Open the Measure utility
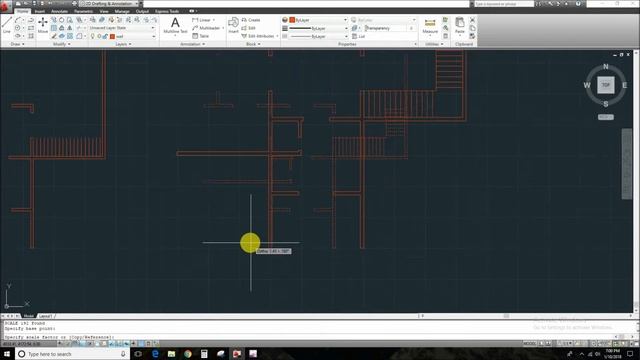 point(430,25)
